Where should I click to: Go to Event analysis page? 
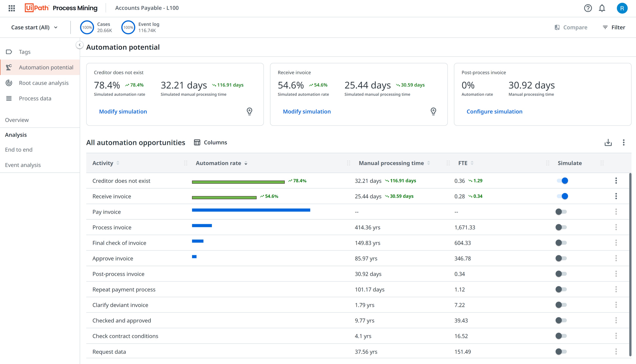click(23, 165)
